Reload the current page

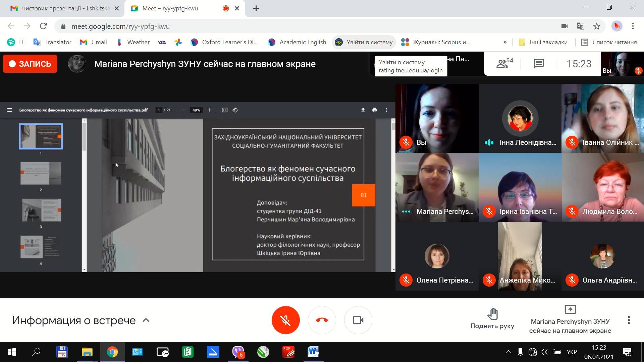click(43, 26)
